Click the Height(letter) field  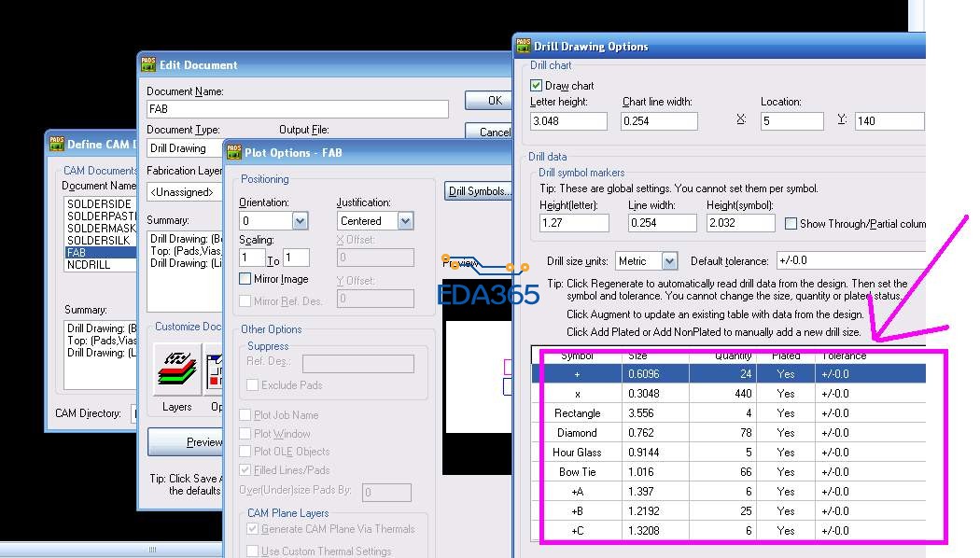point(574,222)
